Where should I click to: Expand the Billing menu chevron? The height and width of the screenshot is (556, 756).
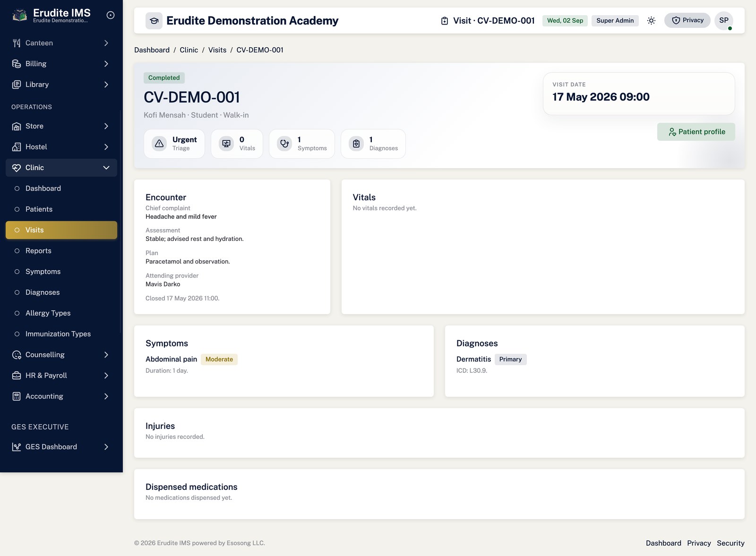[x=106, y=64]
